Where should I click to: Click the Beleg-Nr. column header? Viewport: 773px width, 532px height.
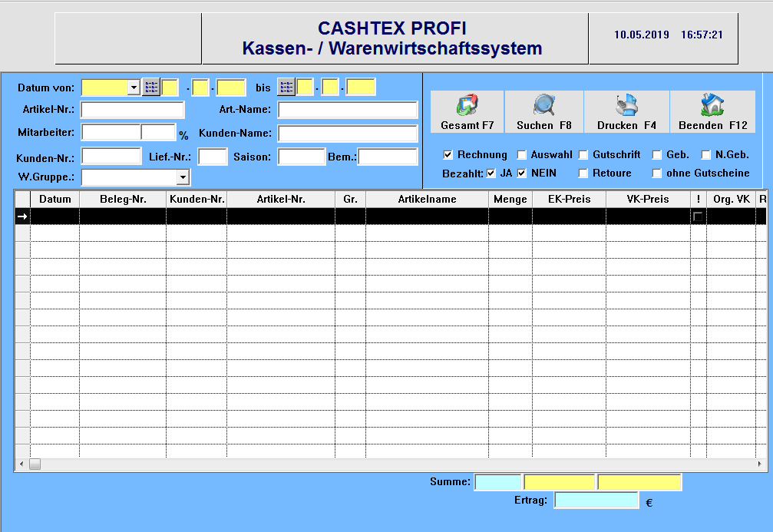(123, 199)
